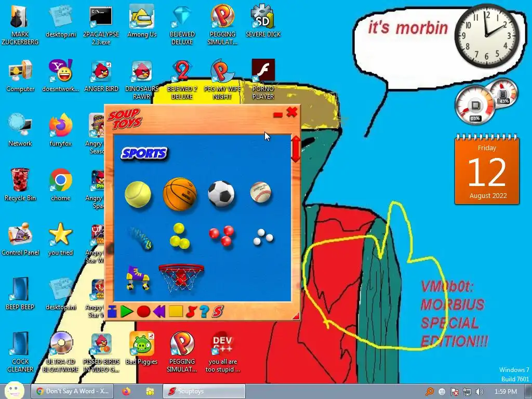Image resolution: width=532 pixels, height=399 pixels.
Task: Click the purple rewind arrows in Souptoys
Action: pyautogui.click(x=159, y=311)
